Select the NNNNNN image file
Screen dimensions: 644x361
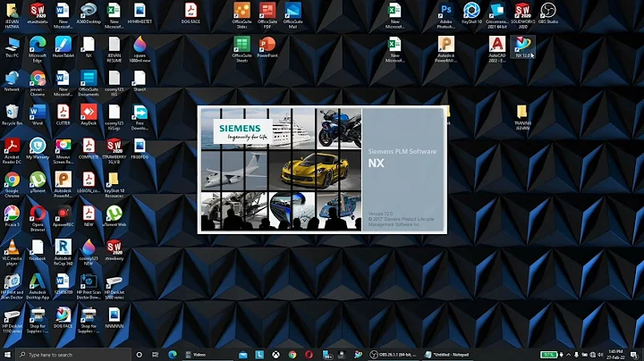point(114,318)
